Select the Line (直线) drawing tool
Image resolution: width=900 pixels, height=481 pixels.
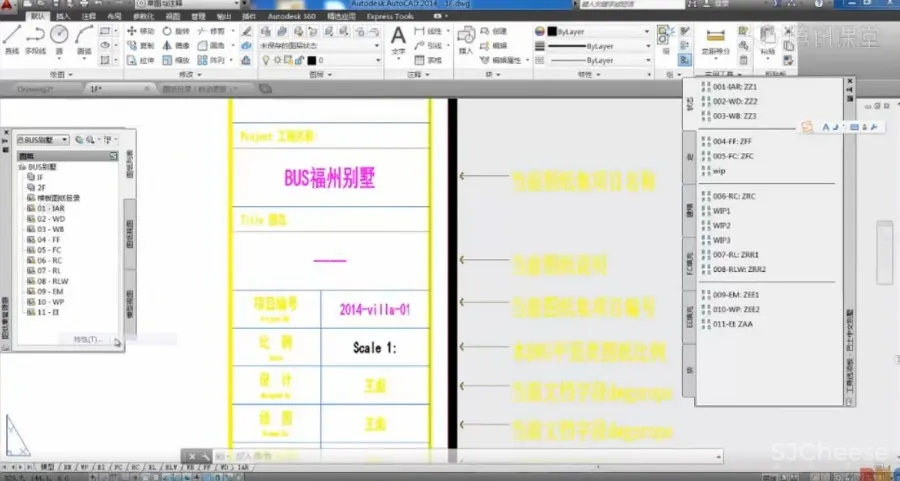pos(12,38)
